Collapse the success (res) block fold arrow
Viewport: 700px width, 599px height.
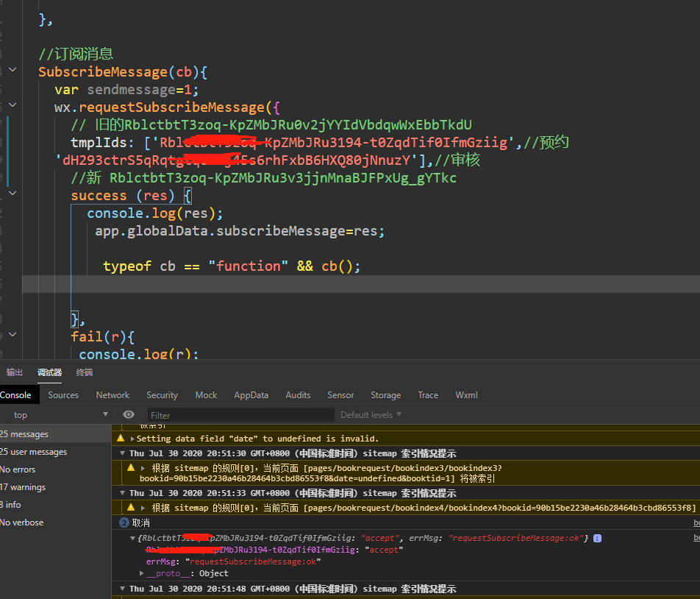coord(12,194)
